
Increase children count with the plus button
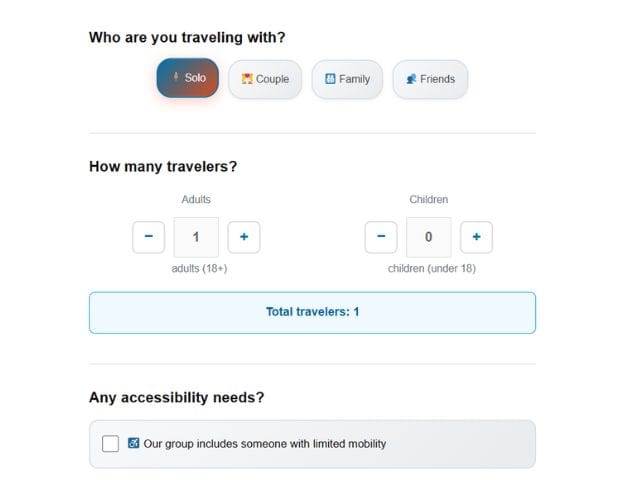(x=476, y=237)
